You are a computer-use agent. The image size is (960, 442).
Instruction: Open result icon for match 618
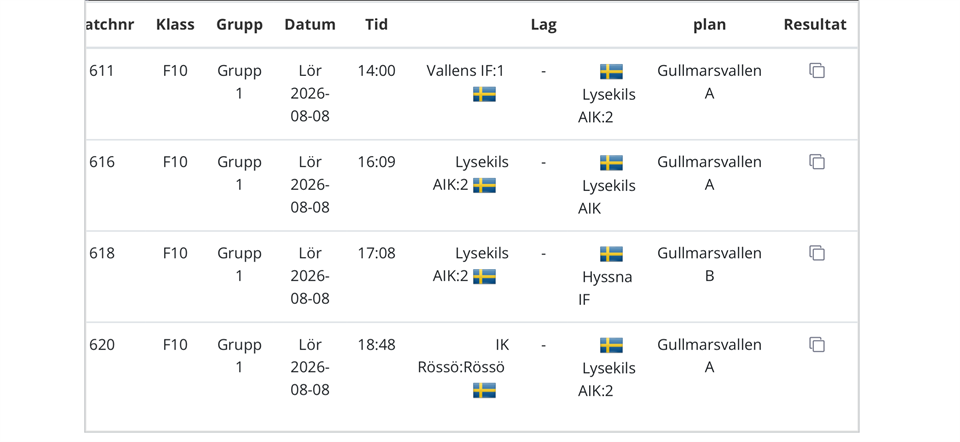[x=817, y=253]
